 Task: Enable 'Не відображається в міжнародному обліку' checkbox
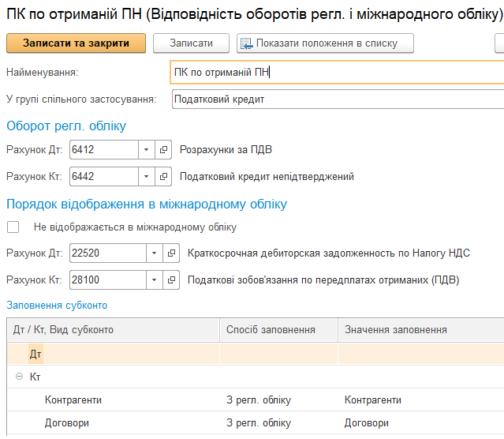13,227
